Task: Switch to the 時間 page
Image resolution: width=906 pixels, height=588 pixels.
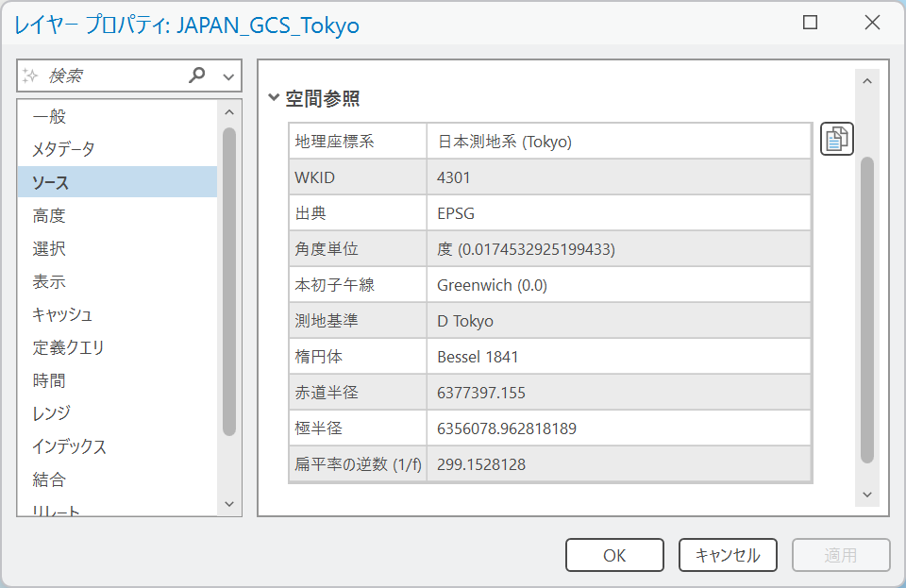Action: pos(49,380)
